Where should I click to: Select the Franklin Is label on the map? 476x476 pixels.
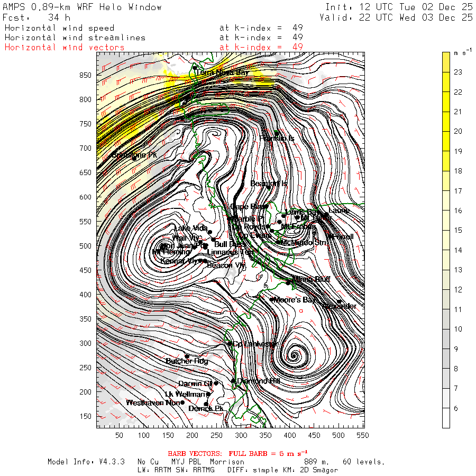(277, 139)
